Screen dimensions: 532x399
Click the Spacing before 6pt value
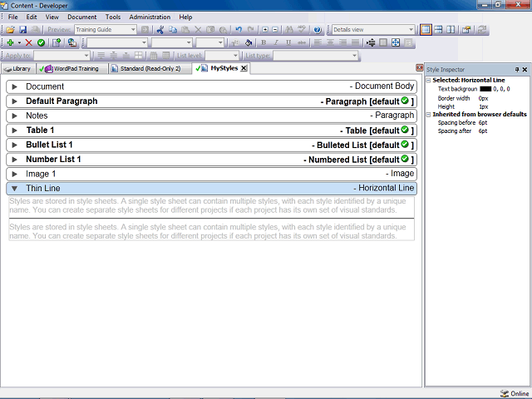click(x=483, y=122)
